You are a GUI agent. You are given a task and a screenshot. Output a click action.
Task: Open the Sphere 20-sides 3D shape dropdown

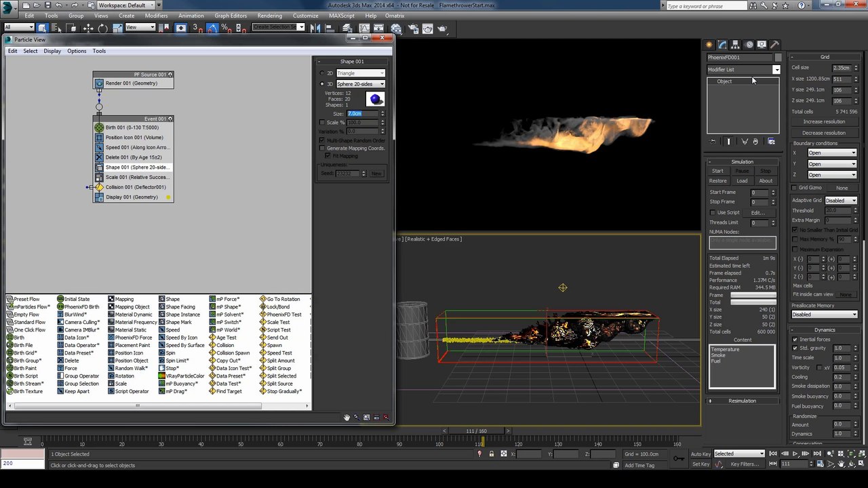tap(361, 84)
